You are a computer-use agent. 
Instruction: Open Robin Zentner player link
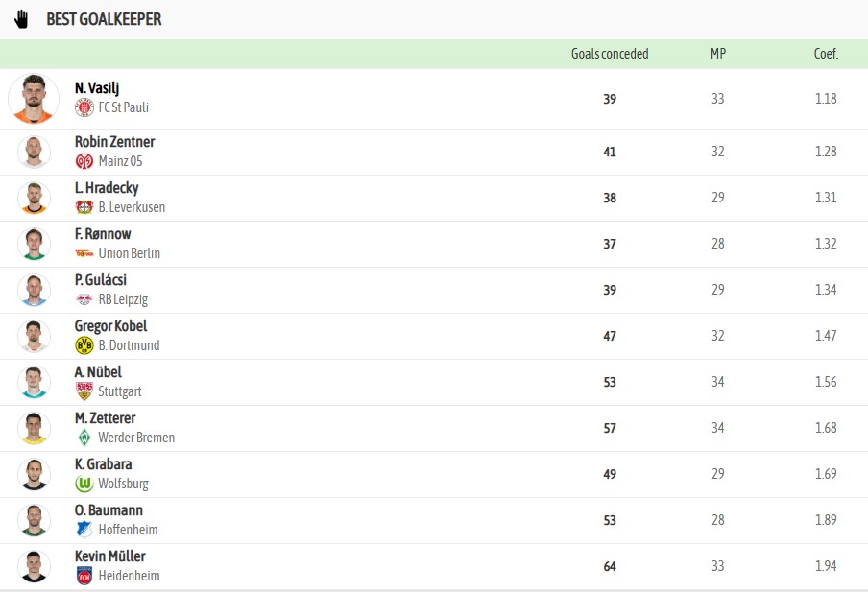114,142
